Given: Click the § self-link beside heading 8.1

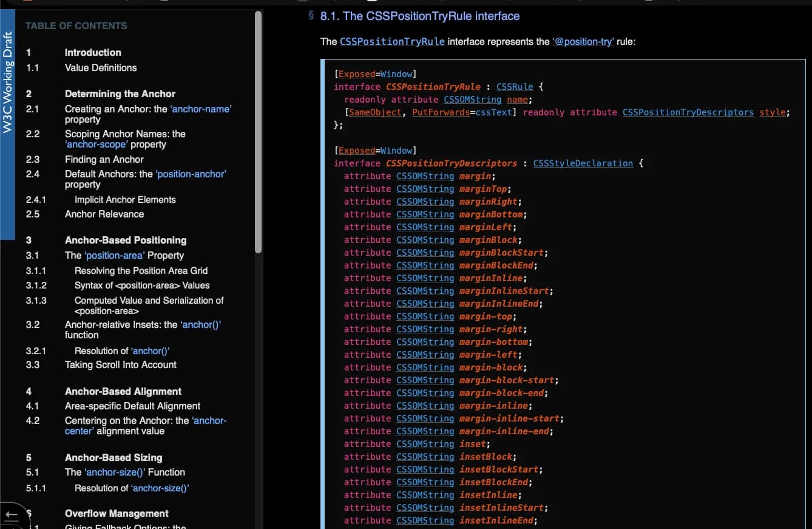Looking at the screenshot, I should (x=311, y=16).
